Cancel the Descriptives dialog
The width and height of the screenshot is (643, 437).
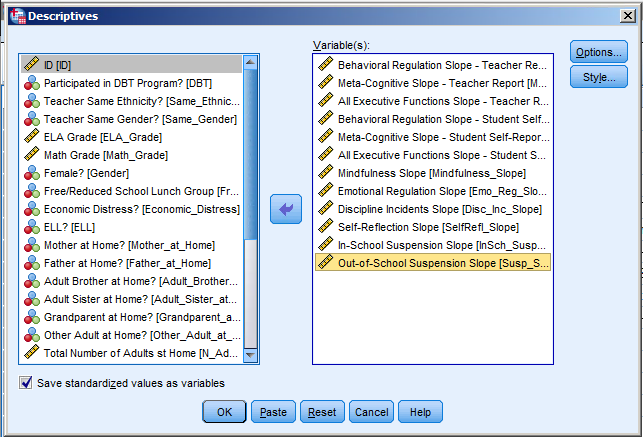pos(372,412)
